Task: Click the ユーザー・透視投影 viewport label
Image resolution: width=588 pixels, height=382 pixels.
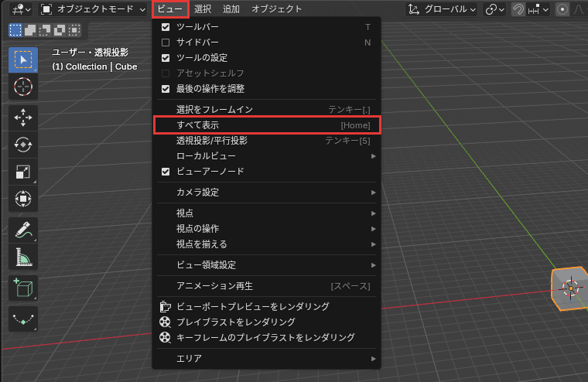Action: [x=90, y=52]
